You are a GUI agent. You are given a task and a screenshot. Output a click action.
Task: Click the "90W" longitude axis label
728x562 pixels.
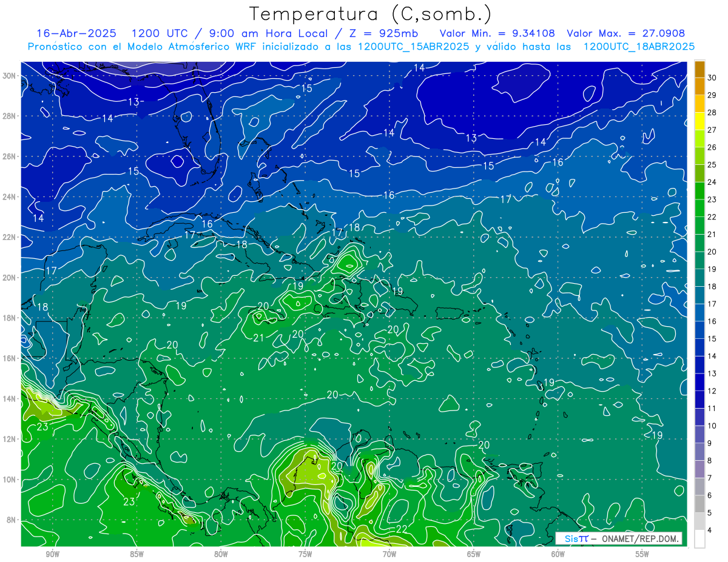point(52,555)
